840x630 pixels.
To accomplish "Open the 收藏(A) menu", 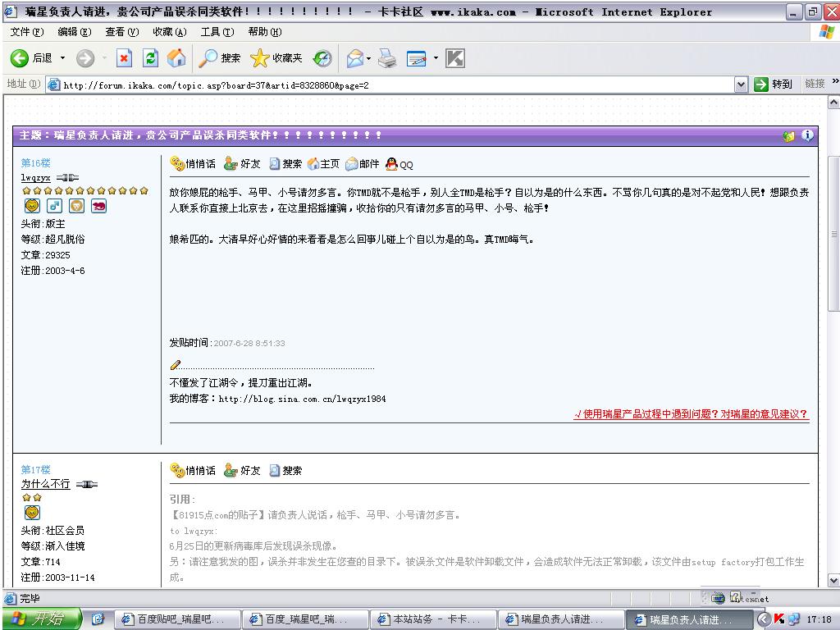I will pos(170,32).
